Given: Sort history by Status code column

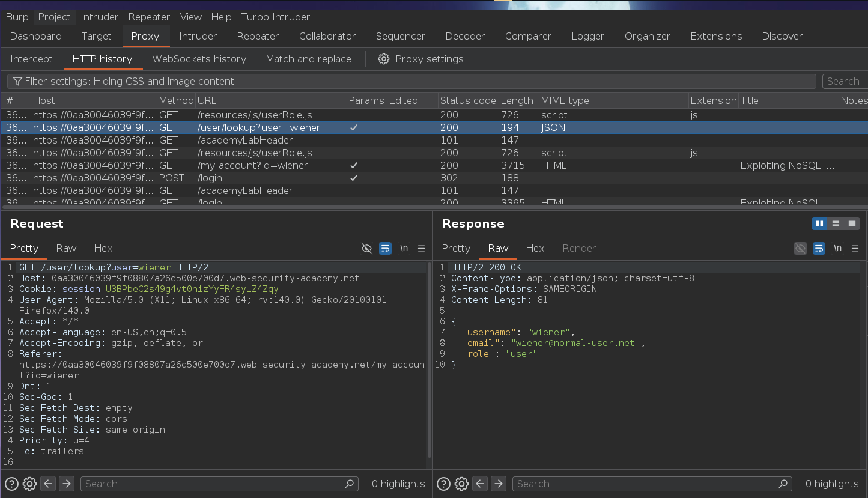Looking at the screenshot, I should click(x=468, y=100).
